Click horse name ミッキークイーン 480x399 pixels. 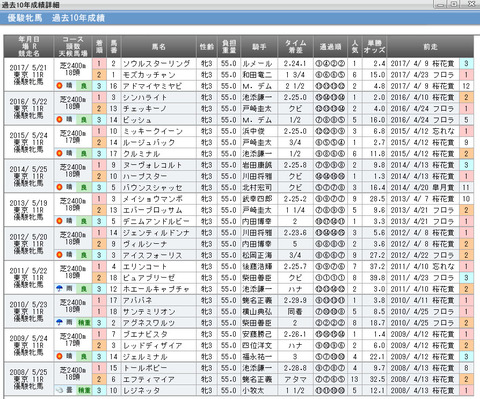click(153, 131)
